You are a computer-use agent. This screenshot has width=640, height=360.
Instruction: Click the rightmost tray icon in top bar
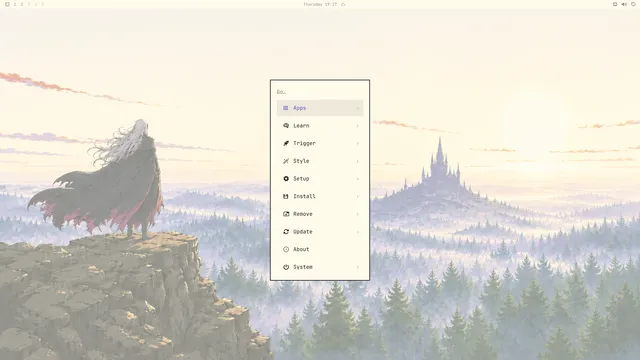click(633, 4)
